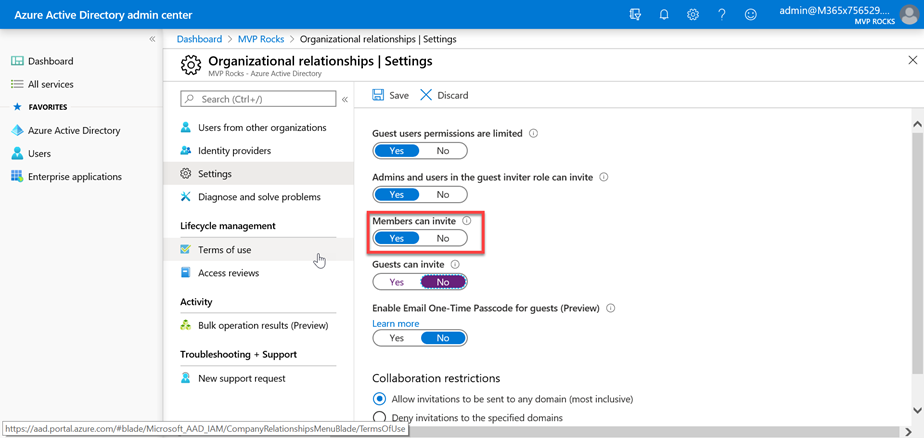Click info icon beside Members can invite

pyautogui.click(x=467, y=220)
